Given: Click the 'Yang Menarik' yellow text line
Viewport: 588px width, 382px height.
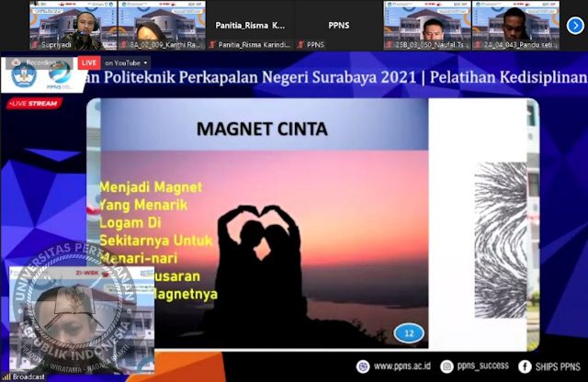Looking at the screenshot, I should (x=143, y=205).
